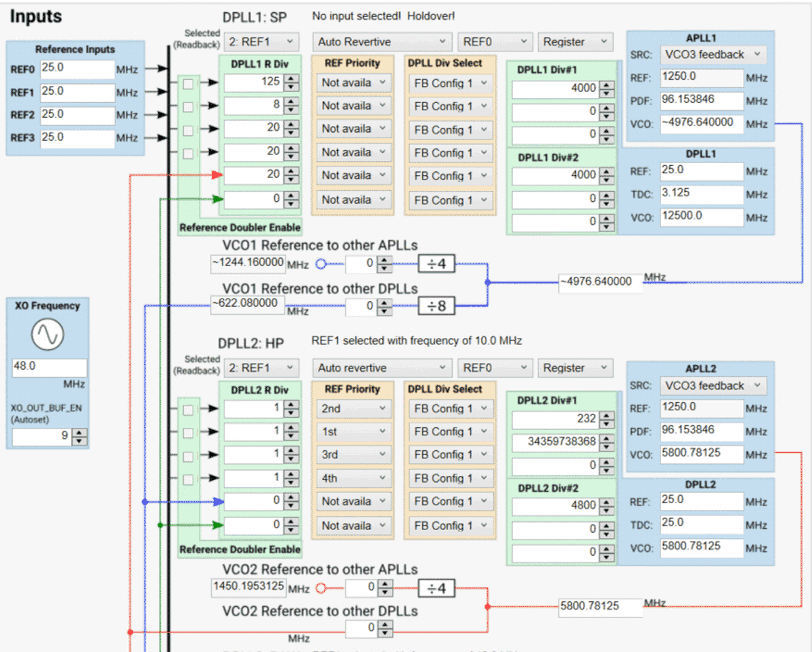The image size is (812, 652).
Task: Open the REF0 selection dropdown for DPLL1
Action: pos(495,41)
